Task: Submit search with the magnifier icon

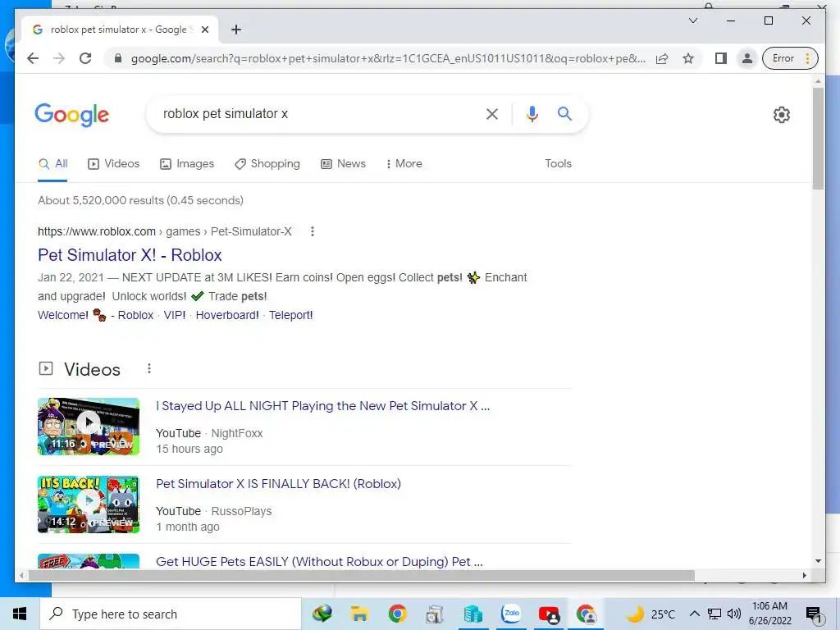Action: point(564,113)
